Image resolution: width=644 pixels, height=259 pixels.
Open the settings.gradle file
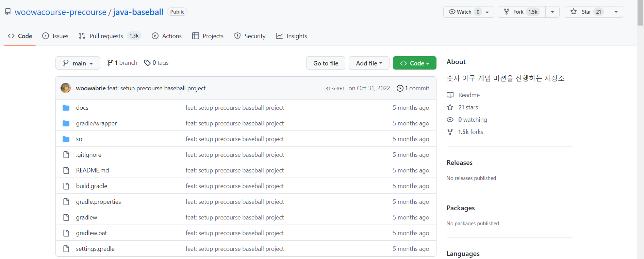(95, 249)
